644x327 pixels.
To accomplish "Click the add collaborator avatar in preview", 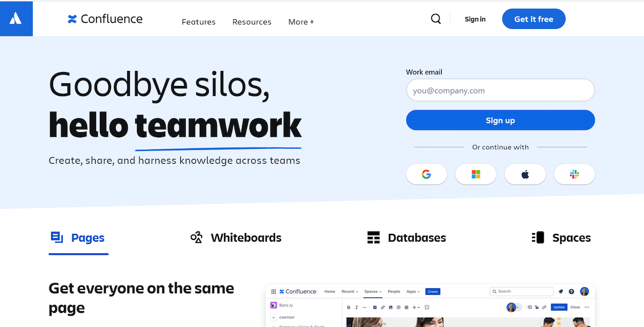I will click(x=518, y=307).
